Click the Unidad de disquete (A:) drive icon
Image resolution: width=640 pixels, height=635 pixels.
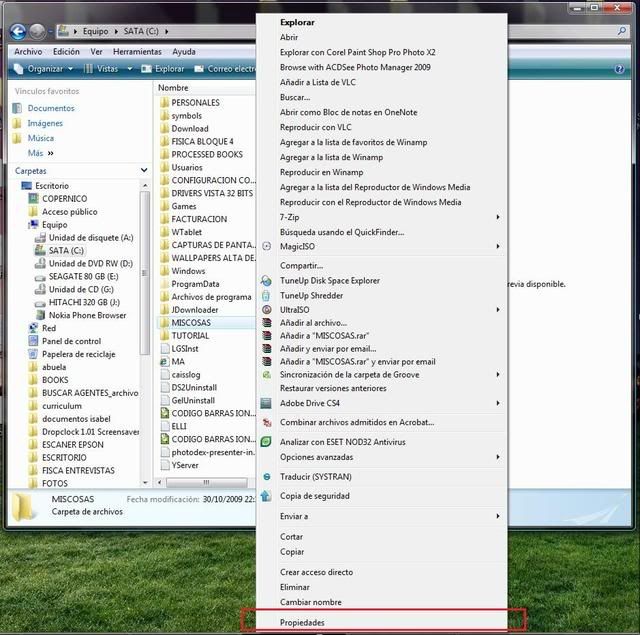pos(40,238)
